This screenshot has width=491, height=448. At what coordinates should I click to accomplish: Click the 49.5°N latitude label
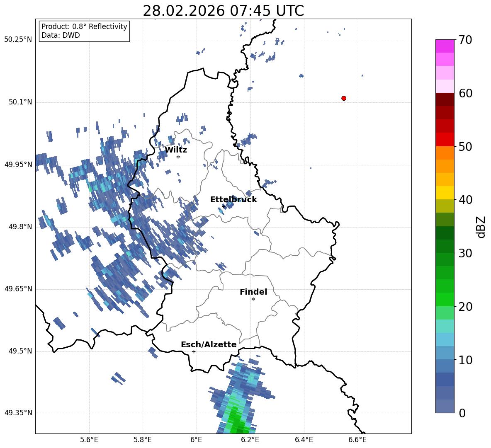[20, 351]
